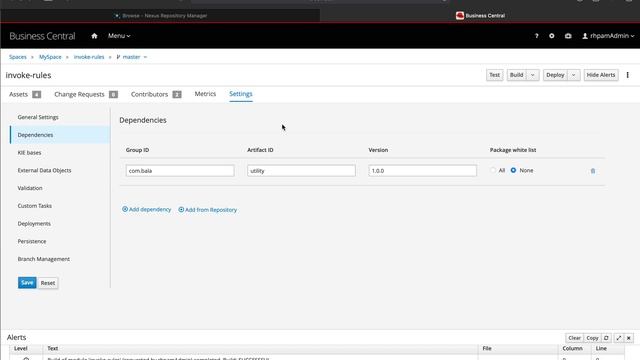Switch to Contributors tab
This screenshot has height=360, width=640.
point(156,94)
